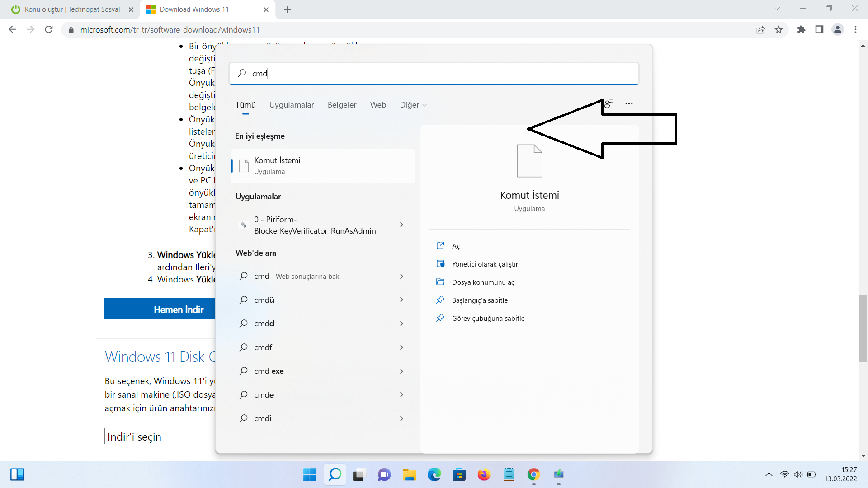Click the Windows Start button on the taskbar
This screenshot has height=488, width=868.
(x=310, y=474)
